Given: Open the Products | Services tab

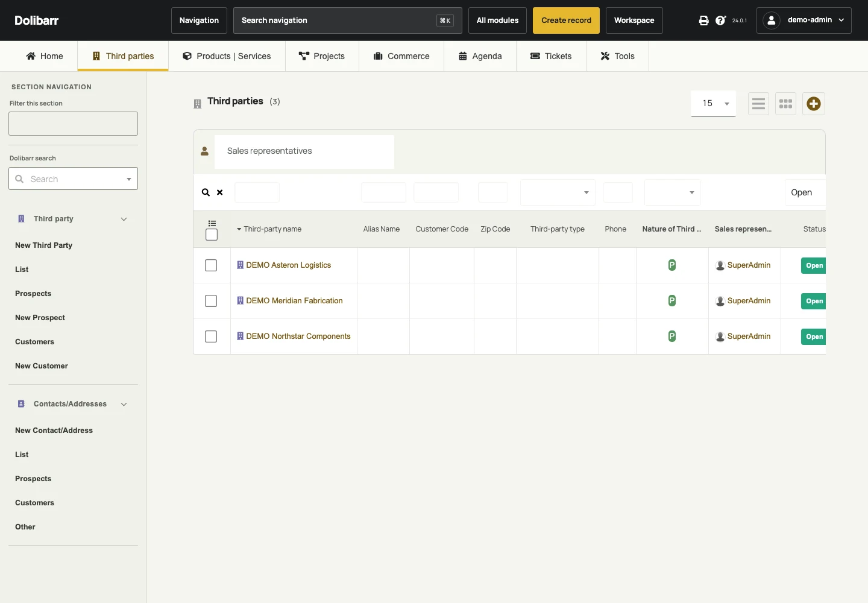Looking at the screenshot, I should pyautogui.click(x=227, y=56).
